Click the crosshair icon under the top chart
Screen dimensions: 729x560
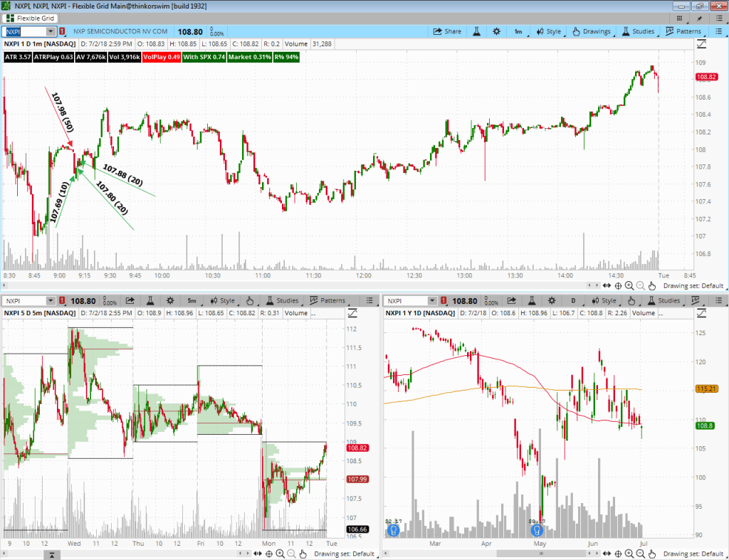(x=617, y=285)
